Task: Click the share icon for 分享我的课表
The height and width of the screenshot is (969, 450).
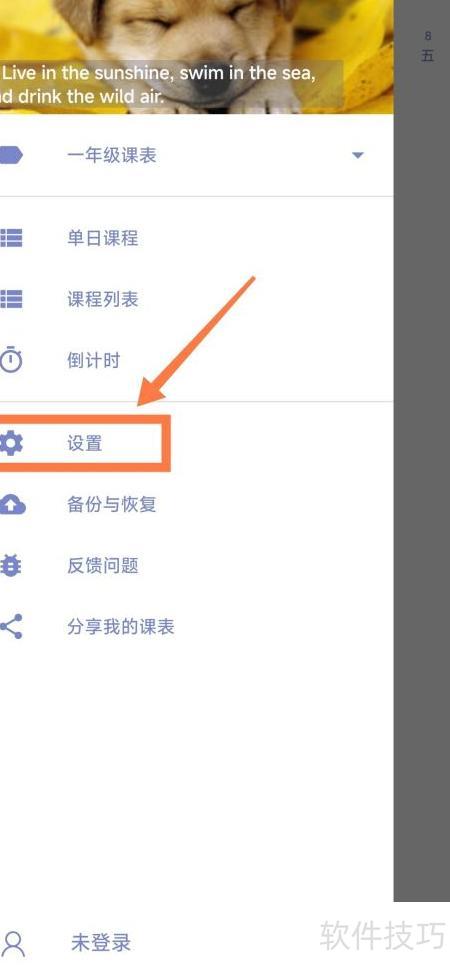Action: click(11, 627)
